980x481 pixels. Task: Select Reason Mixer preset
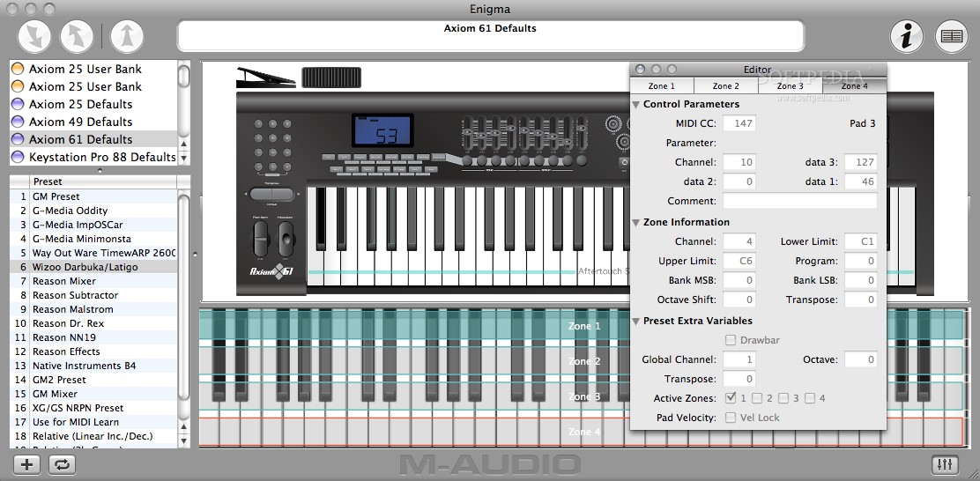coord(93,281)
